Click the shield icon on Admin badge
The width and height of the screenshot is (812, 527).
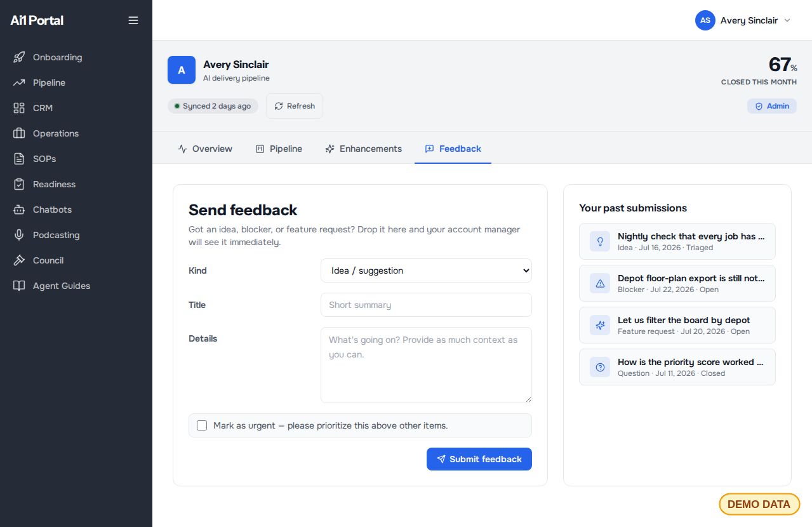pos(759,106)
